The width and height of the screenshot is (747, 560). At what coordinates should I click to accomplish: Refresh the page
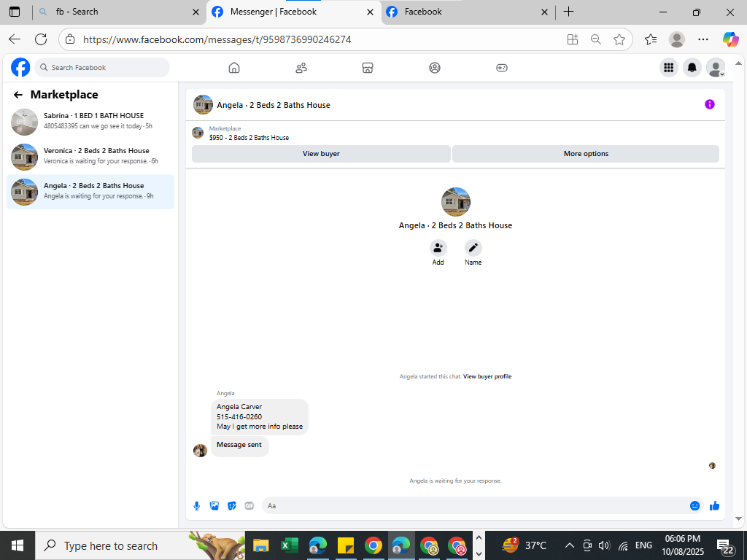tap(41, 39)
